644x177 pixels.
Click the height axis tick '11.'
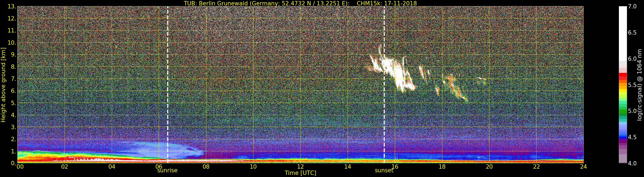pyautogui.click(x=12, y=31)
